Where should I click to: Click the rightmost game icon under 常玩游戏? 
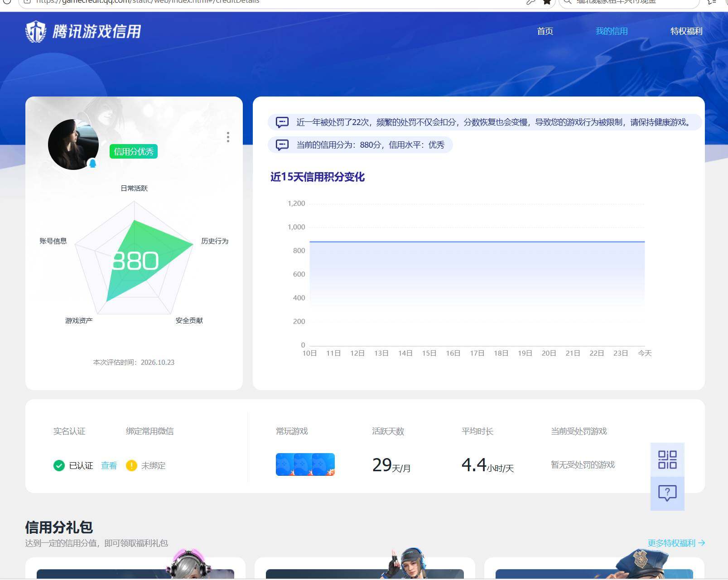tap(324, 464)
